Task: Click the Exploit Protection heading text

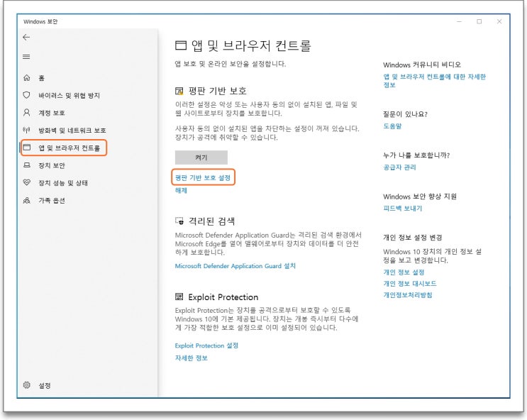Action: 223,297
